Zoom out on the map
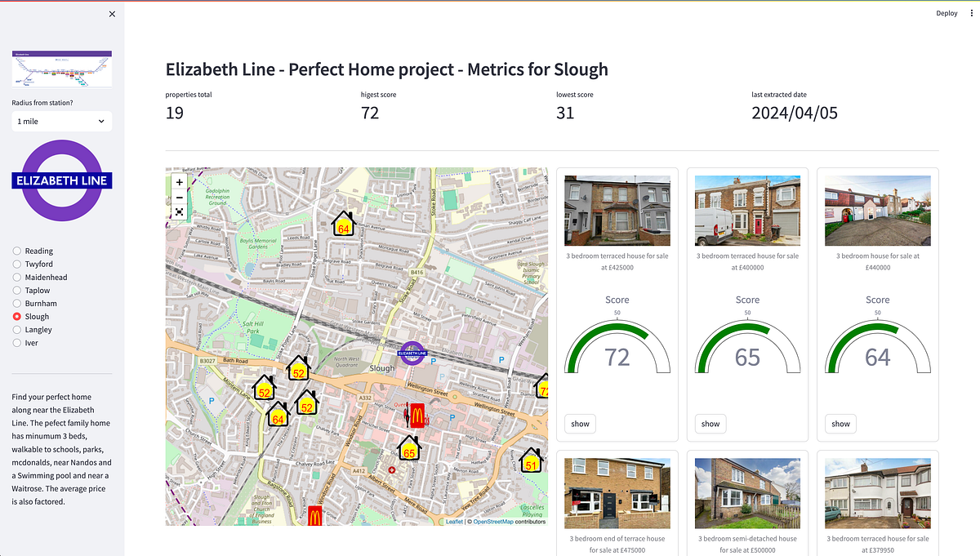Viewport: 980px width, 556px height. [179, 198]
